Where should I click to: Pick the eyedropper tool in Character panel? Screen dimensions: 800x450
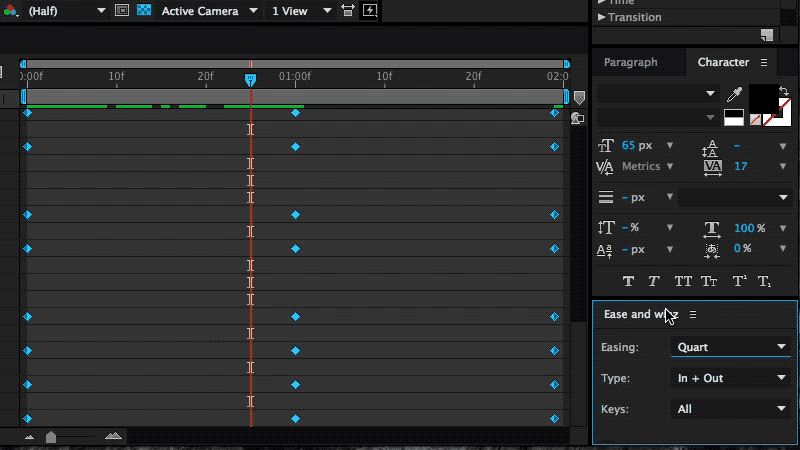[x=734, y=94]
